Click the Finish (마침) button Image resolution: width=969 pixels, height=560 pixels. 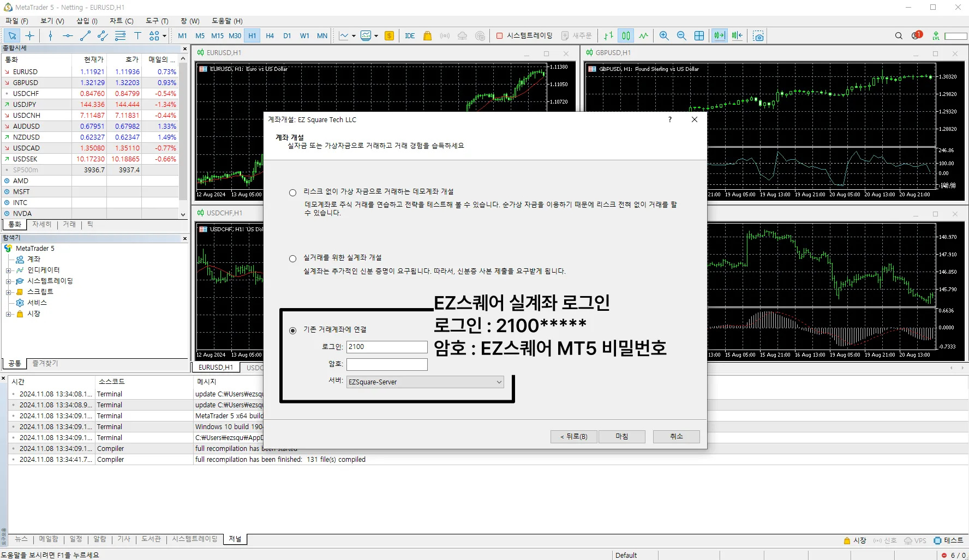tap(622, 437)
